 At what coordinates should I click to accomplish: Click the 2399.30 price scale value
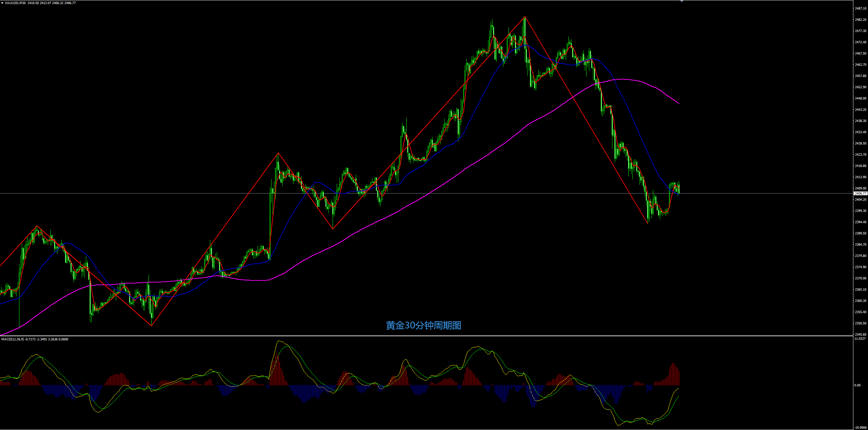861,211
